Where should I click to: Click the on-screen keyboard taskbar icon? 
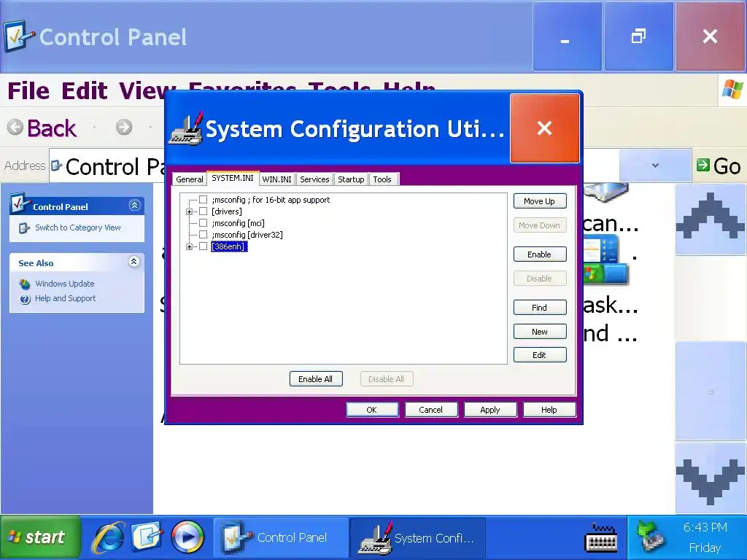coord(601,538)
